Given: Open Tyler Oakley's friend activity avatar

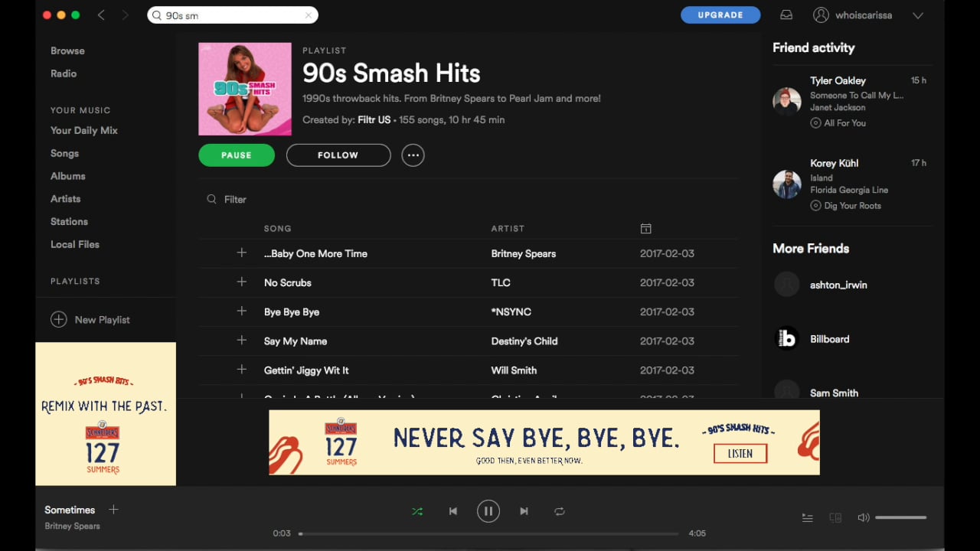Looking at the screenshot, I should [787, 101].
